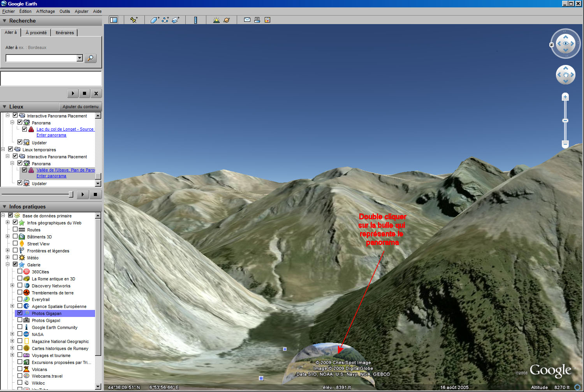Click the Infos pratiques vertical scrollbar
Image resolution: width=584 pixels, height=392 pixels.
coord(98,288)
